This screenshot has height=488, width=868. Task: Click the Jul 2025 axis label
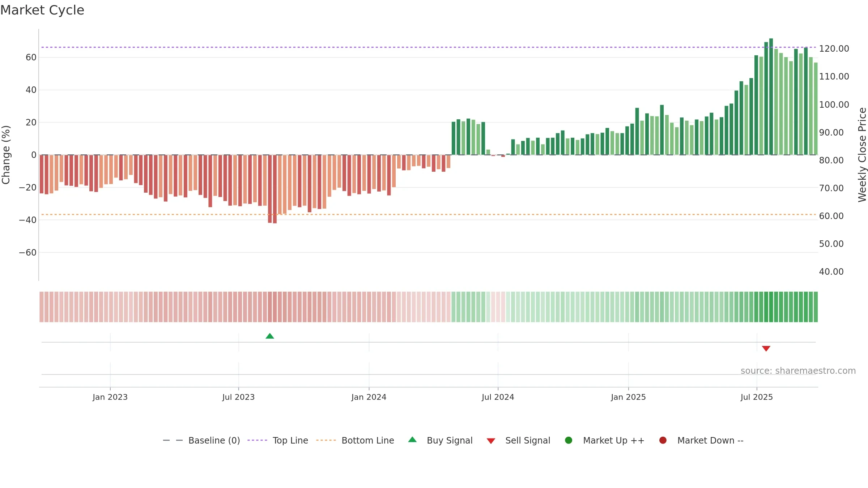point(757,397)
